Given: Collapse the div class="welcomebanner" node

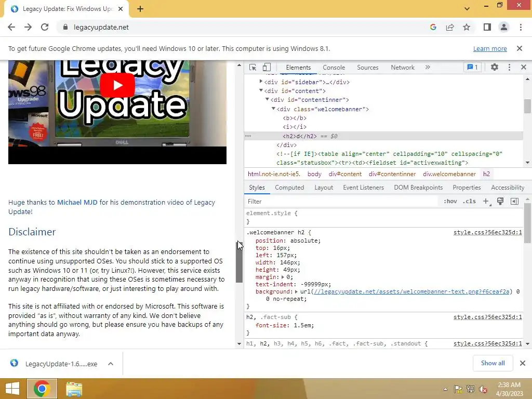Looking at the screenshot, I should pyautogui.click(x=273, y=108).
